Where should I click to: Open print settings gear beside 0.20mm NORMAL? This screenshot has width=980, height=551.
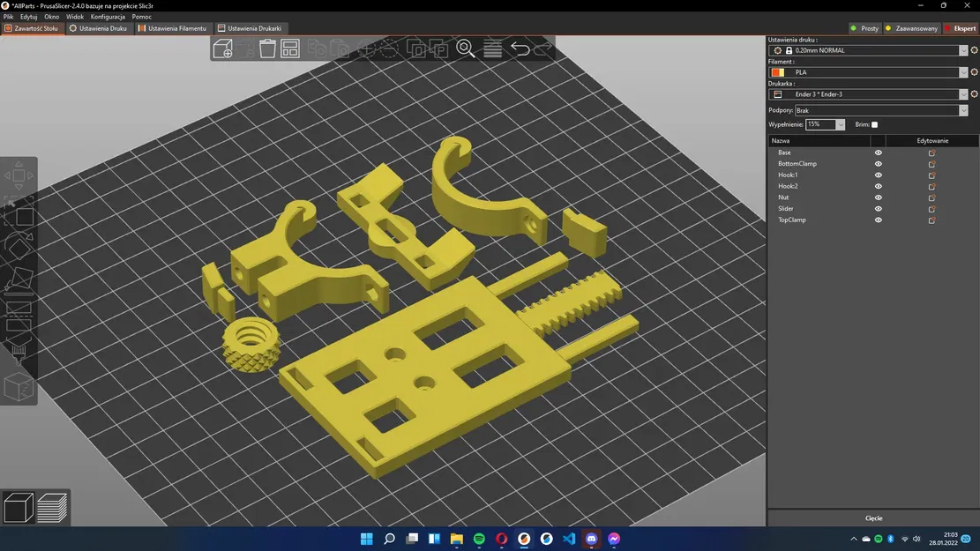click(974, 50)
